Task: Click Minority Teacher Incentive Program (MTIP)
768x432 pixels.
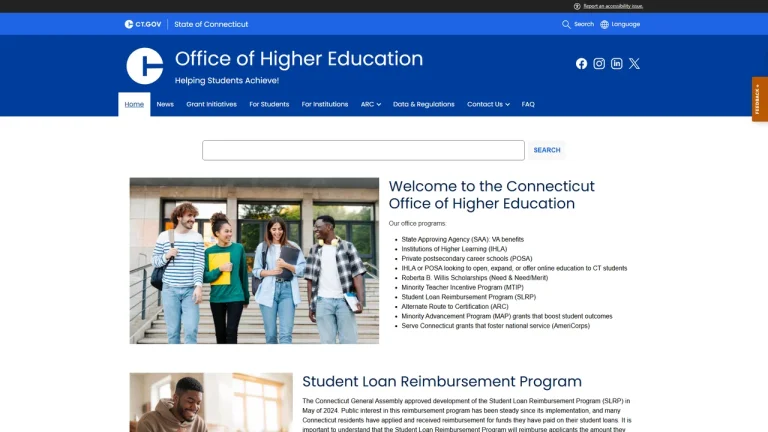Action: click(x=462, y=288)
